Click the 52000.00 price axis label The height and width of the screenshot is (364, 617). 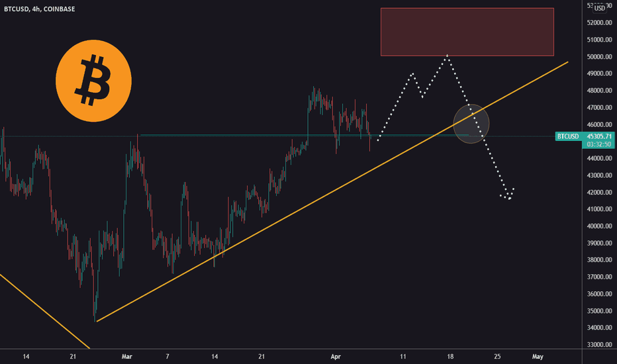click(599, 23)
